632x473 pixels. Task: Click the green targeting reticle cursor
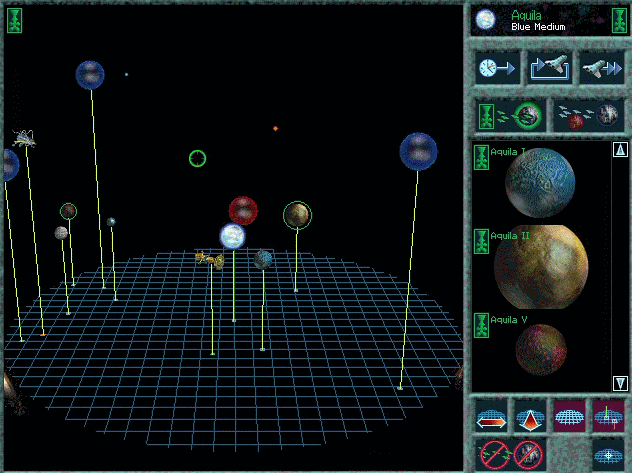[x=198, y=158]
